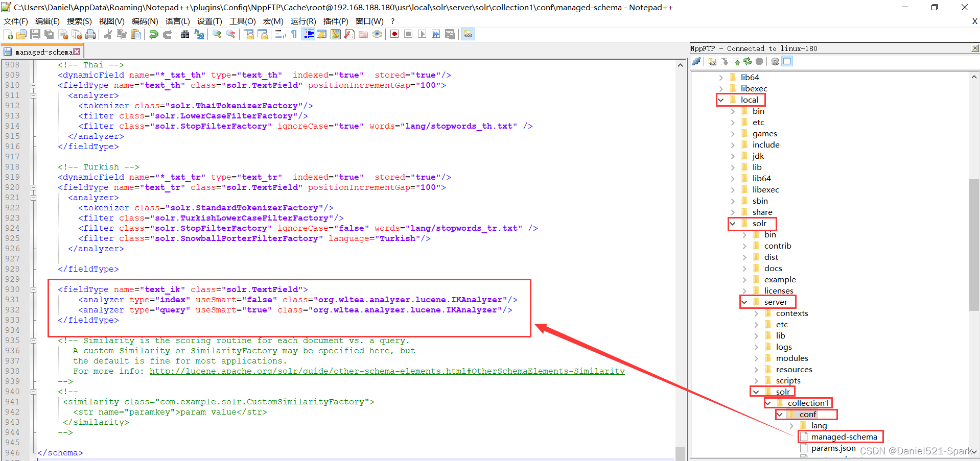
Task: Expand the modules folder
Action: pos(756,358)
